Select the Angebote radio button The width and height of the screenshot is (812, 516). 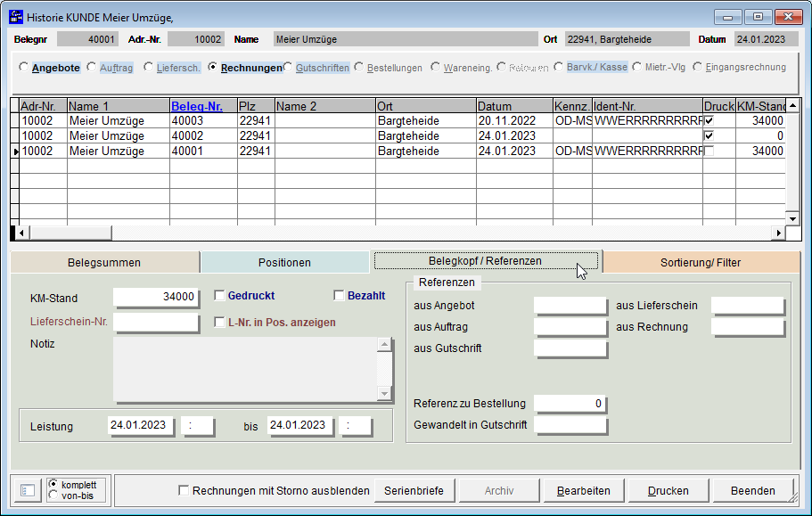(x=23, y=67)
